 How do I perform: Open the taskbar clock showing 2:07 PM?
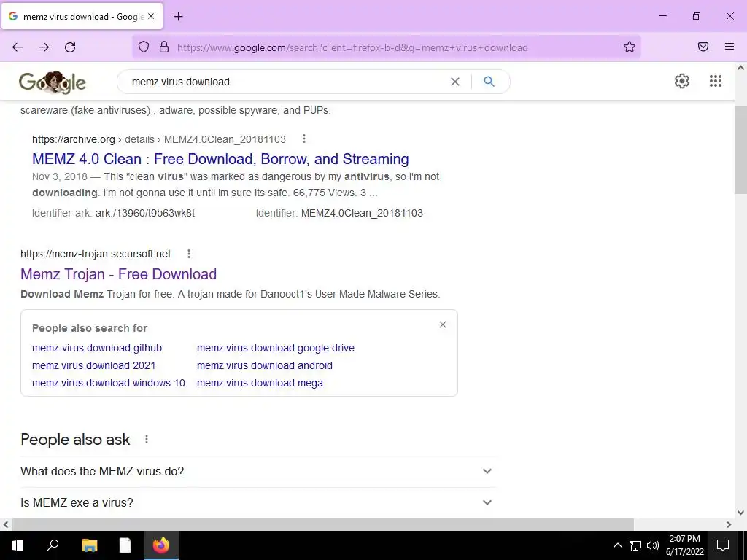click(684, 545)
